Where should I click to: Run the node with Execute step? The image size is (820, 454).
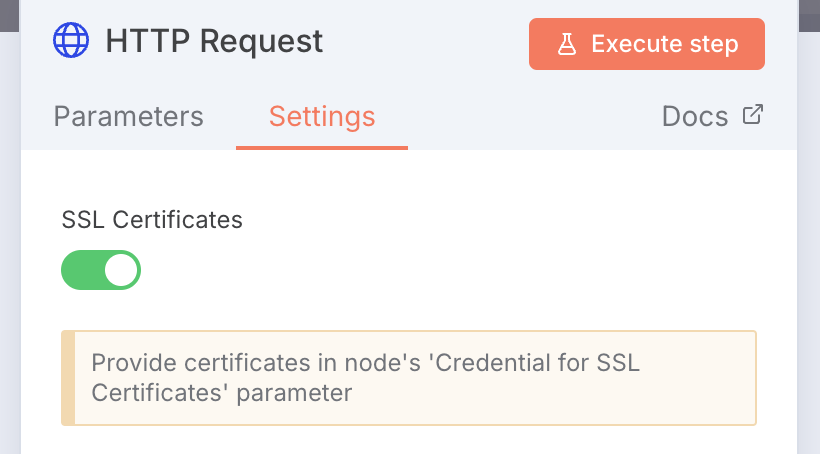pos(647,44)
